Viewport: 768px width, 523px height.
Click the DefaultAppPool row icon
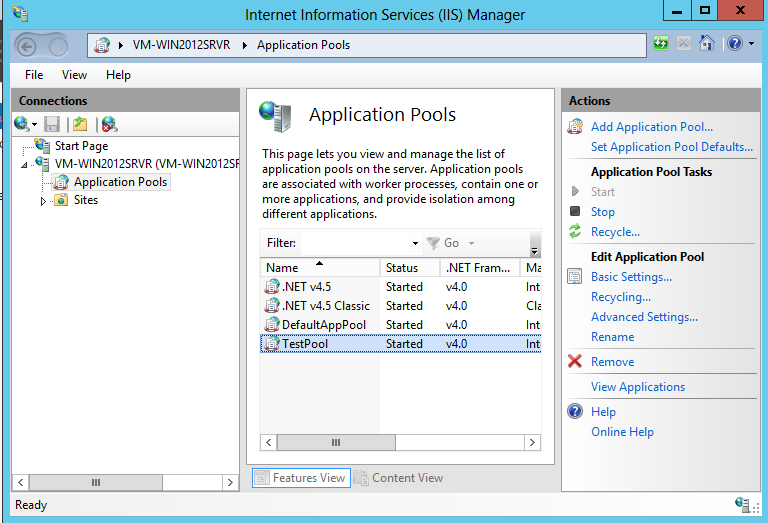272,325
